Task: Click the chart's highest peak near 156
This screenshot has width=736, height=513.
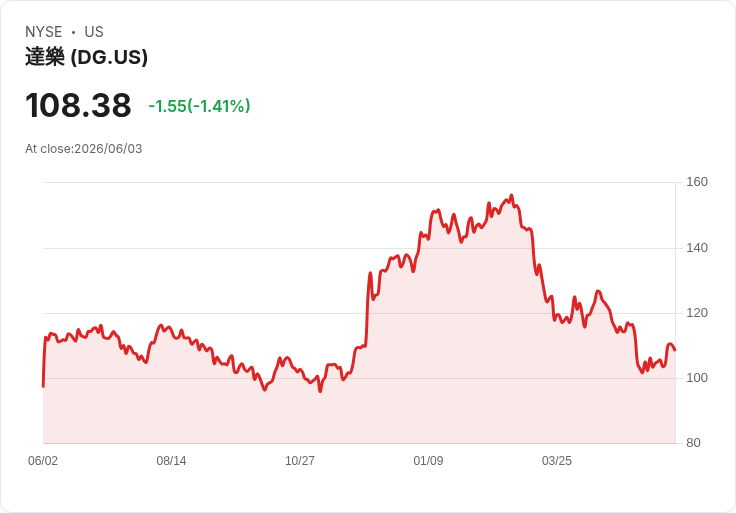Action: point(512,196)
